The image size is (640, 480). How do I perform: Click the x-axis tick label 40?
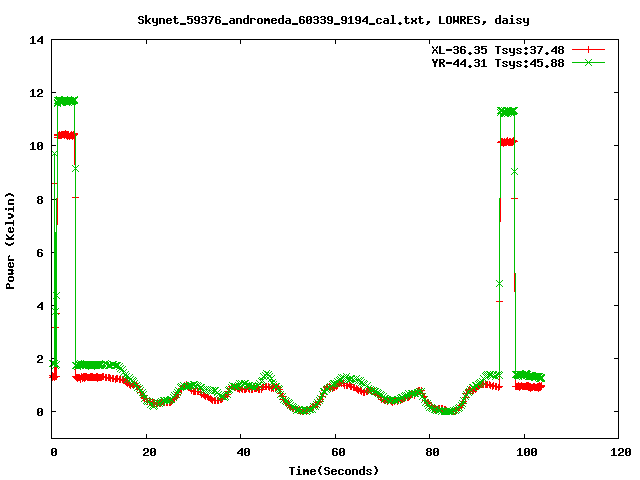click(243, 452)
